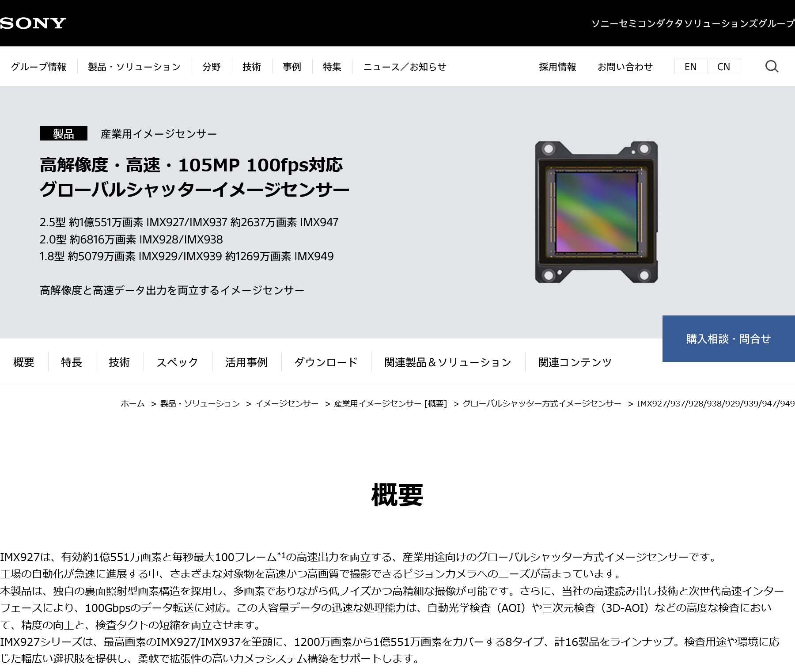
Task: Open the グループ情報 menu
Action: click(38, 67)
